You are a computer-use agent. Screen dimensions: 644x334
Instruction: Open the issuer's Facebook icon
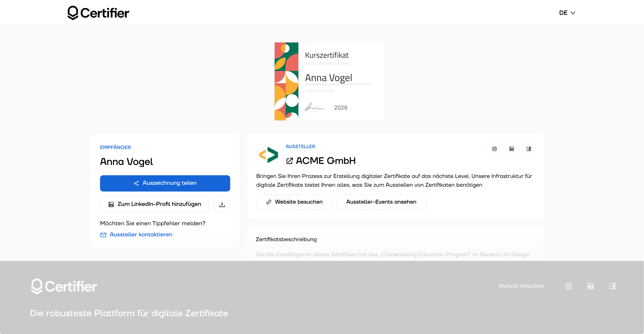tap(529, 149)
